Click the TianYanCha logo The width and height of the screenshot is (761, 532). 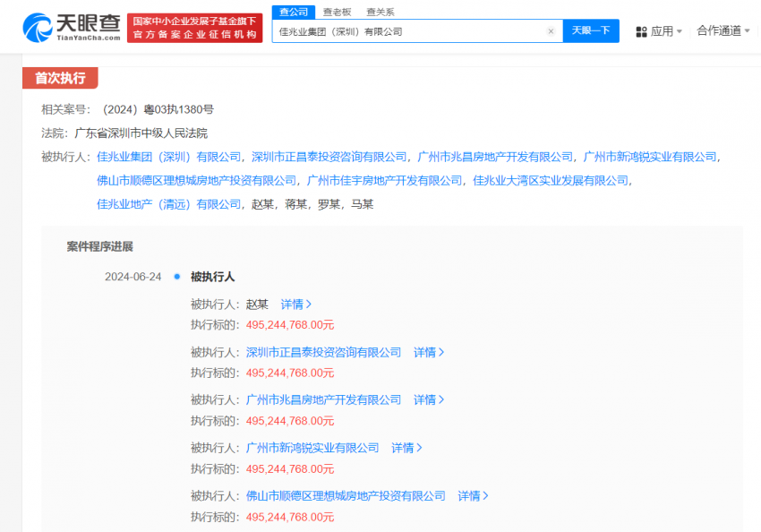click(x=72, y=28)
